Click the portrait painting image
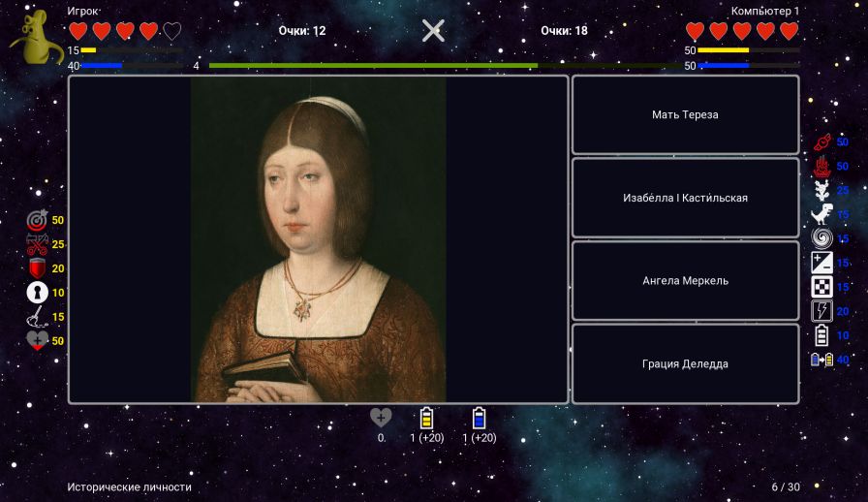The width and height of the screenshot is (868, 502). point(318,239)
